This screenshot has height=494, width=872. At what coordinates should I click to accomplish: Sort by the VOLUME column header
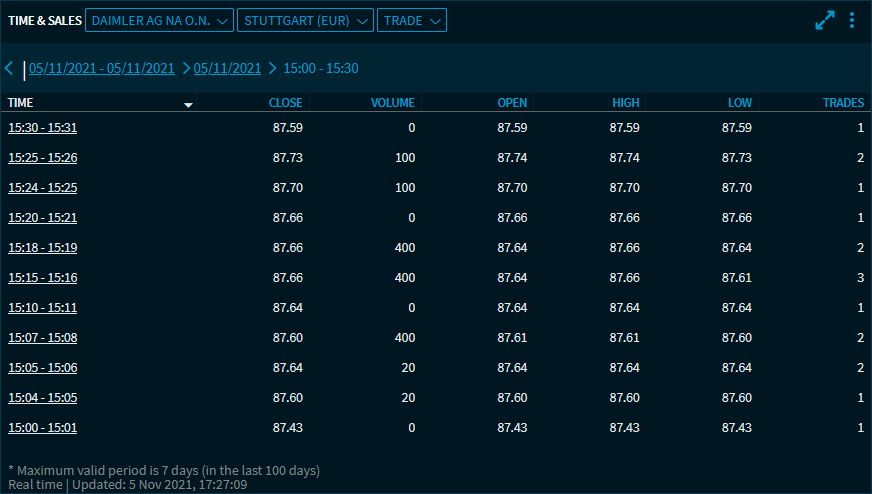pos(392,103)
